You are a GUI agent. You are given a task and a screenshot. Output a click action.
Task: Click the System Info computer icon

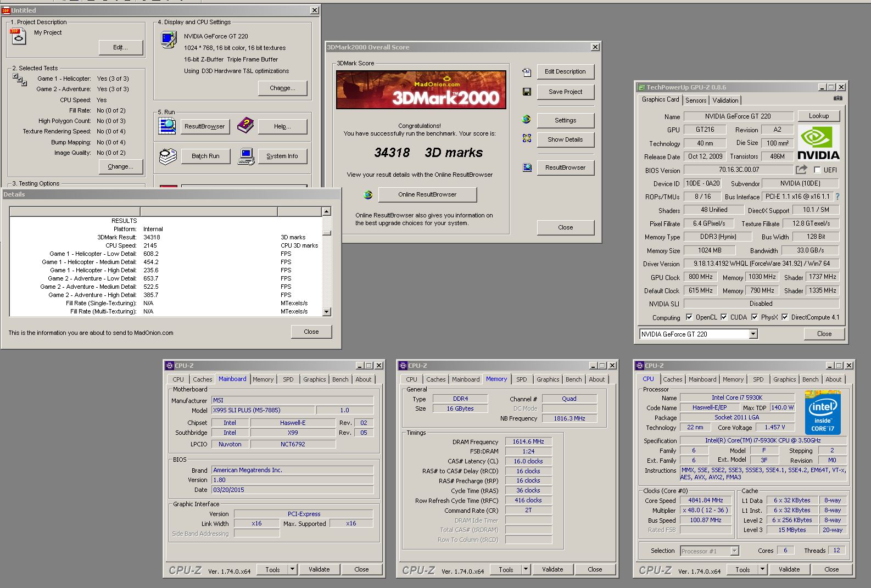(246, 156)
